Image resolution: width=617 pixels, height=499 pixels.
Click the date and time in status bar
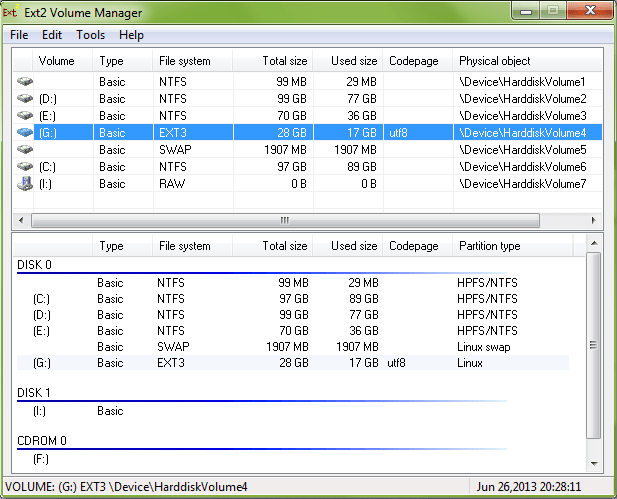[529, 487]
